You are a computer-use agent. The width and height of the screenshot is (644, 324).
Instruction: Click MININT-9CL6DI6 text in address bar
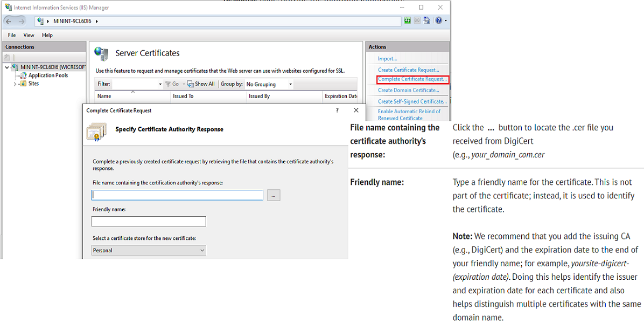click(x=72, y=22)
